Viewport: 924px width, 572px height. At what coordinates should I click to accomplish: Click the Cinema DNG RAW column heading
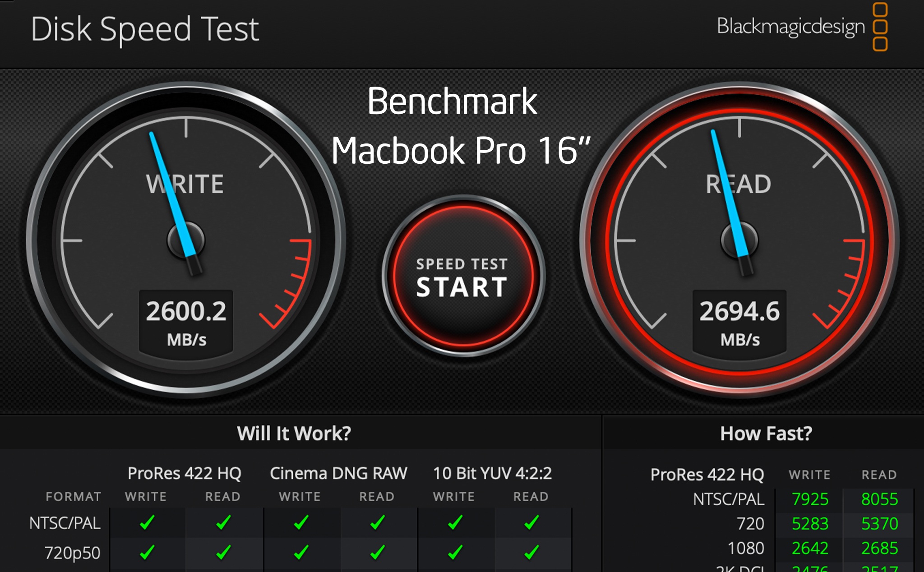coord(338,473)
